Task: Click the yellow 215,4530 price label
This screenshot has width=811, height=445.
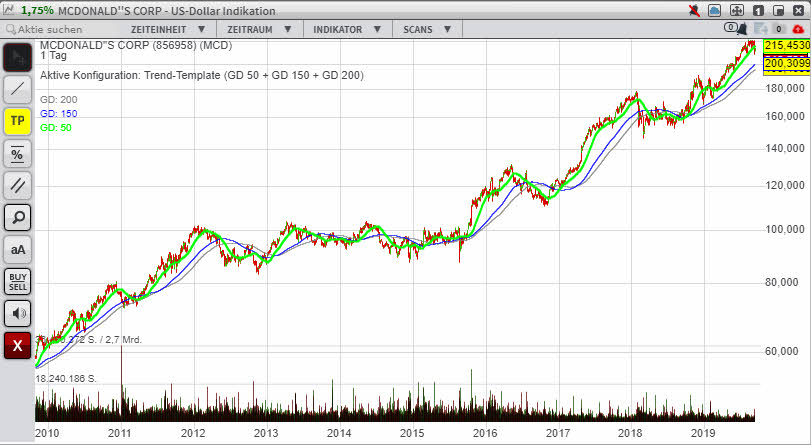Action: (x=787, y=46)
